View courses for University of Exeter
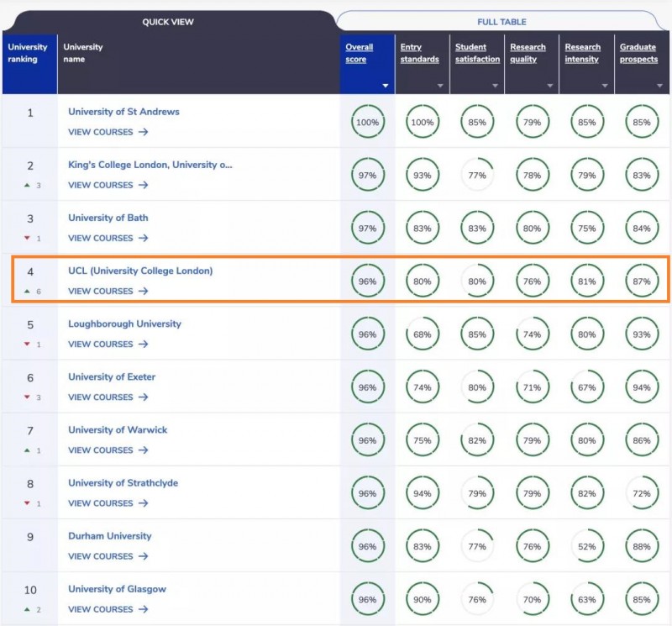The width and height of the screenshot is (672, 626). (108, 397)
